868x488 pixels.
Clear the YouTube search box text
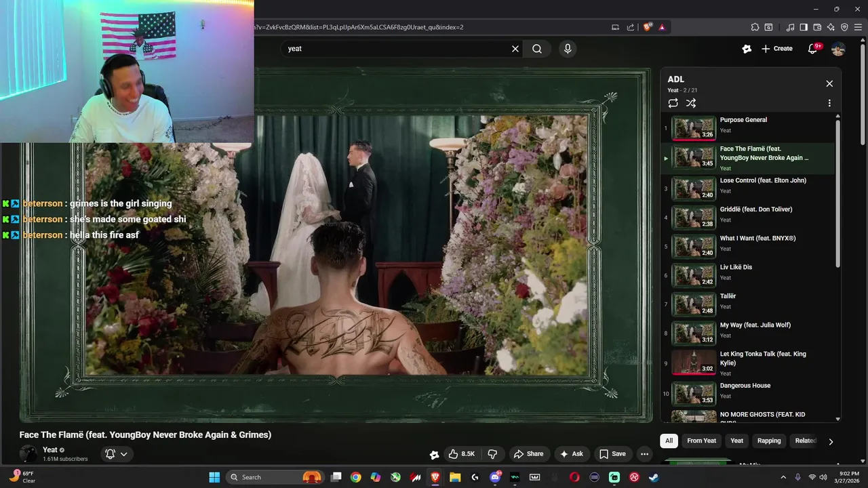tap(515, 49)
